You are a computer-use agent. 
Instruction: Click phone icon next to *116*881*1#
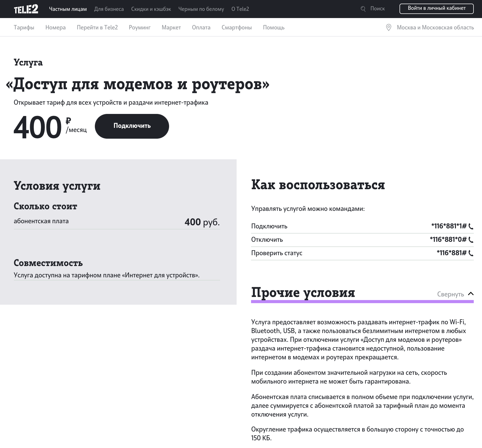(471, 226)
